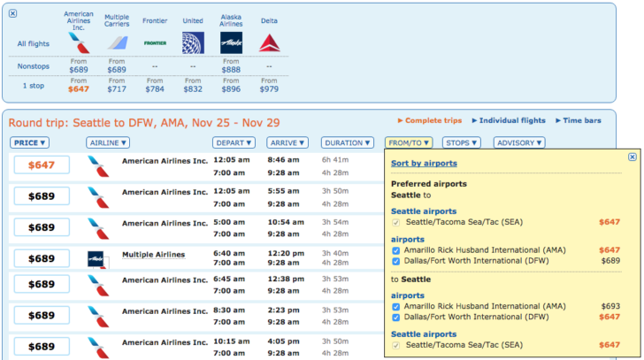Click the Seattle/Tacoma (SEA) checkbox under to Seattle
This screenshot has width=644, height=360.
point(396,345)
